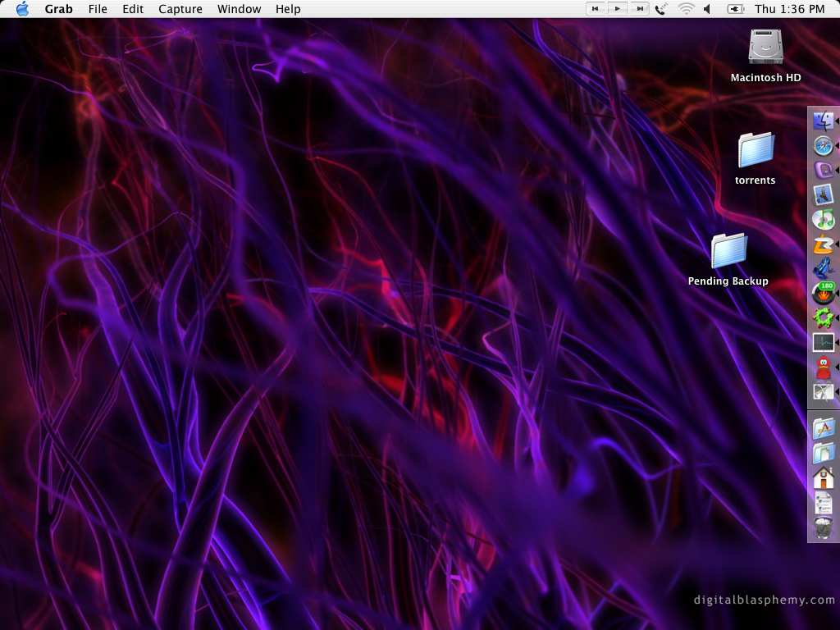Viewport: 840px width, 630px height.
Task: Select the torrents folder on desktop
Action: pos(756,150)
